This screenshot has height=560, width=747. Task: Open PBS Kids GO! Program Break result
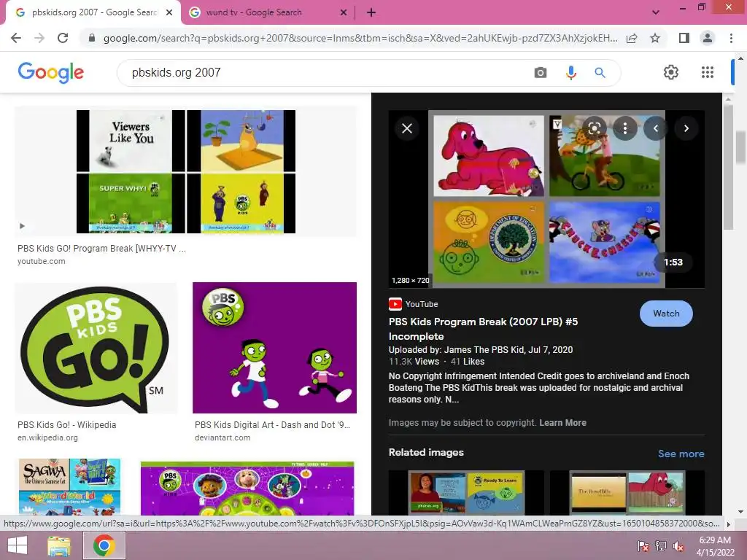pyautogui.click(x=101, y=249)
